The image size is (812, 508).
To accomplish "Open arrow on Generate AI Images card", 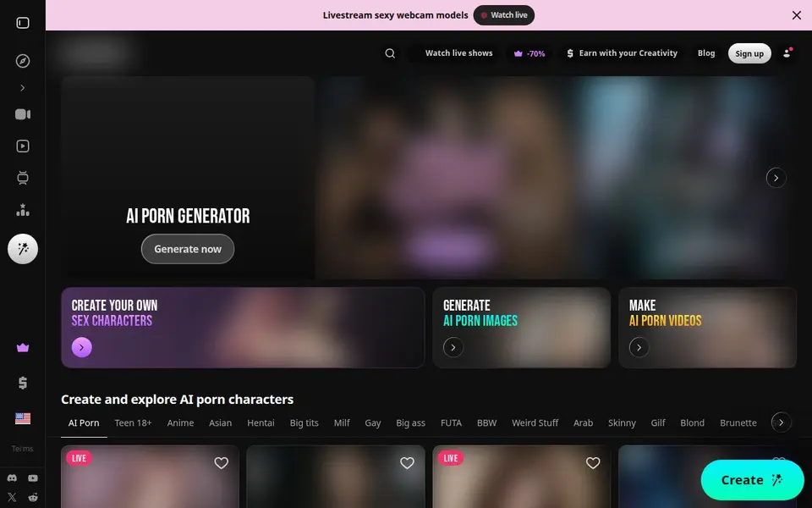I will (453, 347).
